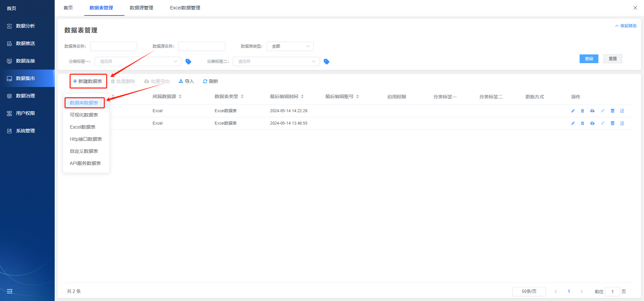Open 数据表类型 dropdown showing 全部
Screen dimensions: 644x301
pyautogui.click(x=290, y=46)
